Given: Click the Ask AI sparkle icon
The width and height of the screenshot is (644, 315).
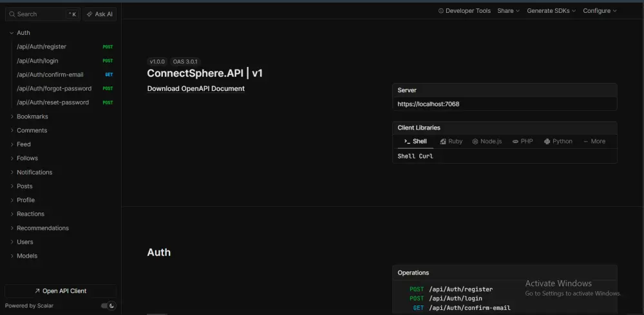Looking at the screenshot, I should (x=89, y=14).
